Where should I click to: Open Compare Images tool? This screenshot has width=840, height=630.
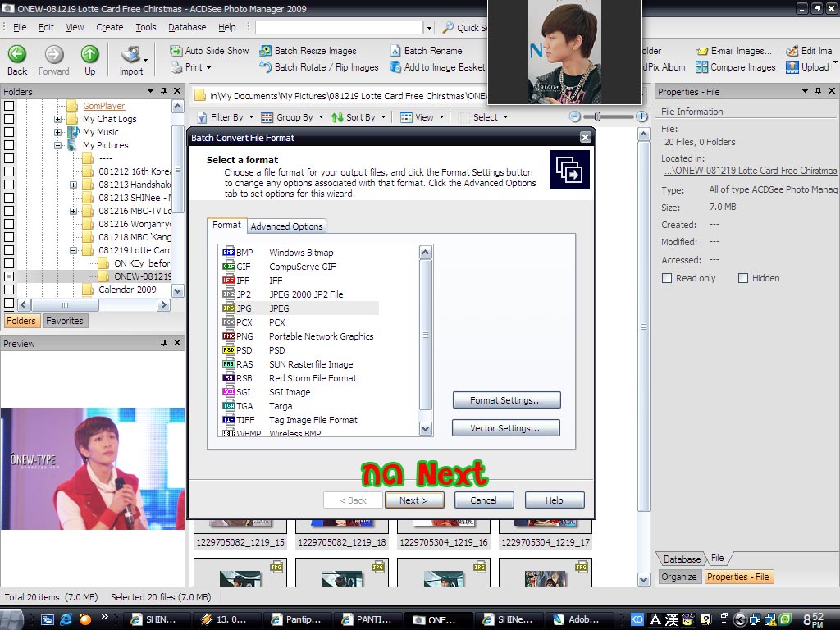coord(736,67)
